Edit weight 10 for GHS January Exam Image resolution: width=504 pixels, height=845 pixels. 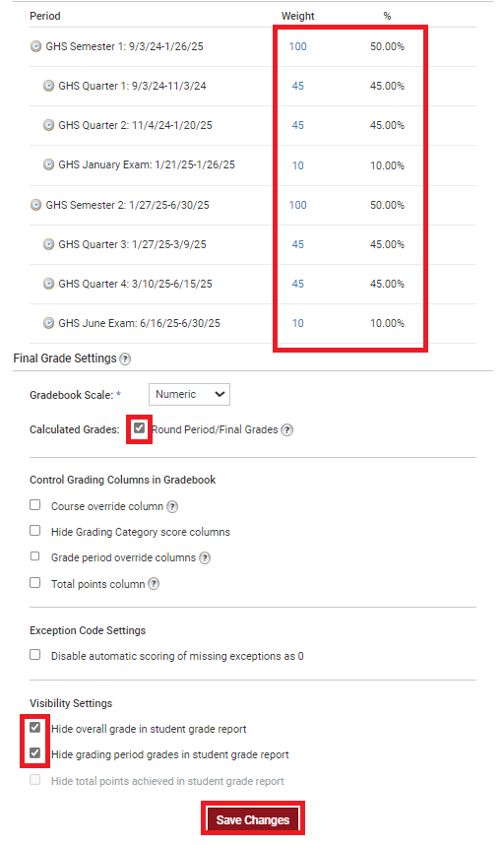coord(297,165)
